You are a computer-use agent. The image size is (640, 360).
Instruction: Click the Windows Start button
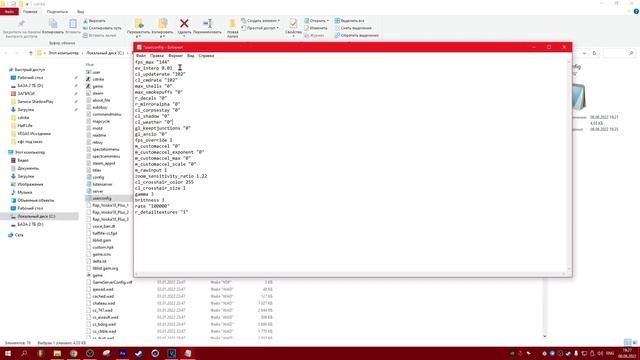tap(8, 353)
